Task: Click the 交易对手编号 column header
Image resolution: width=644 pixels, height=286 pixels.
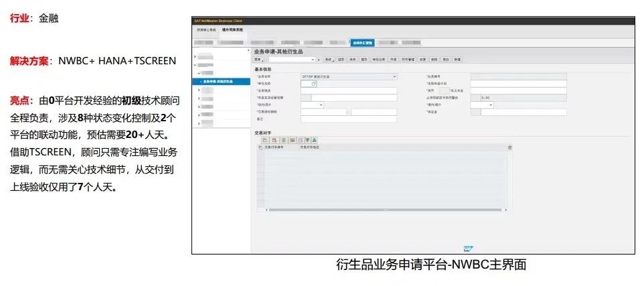Action: tap(275, 147)
